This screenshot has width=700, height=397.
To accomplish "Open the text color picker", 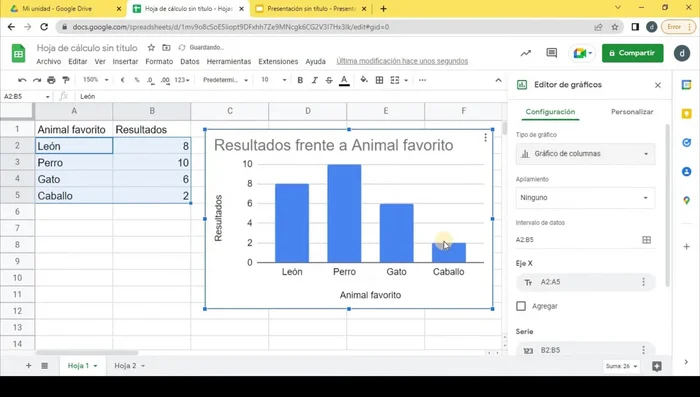I will coord(344,80).
